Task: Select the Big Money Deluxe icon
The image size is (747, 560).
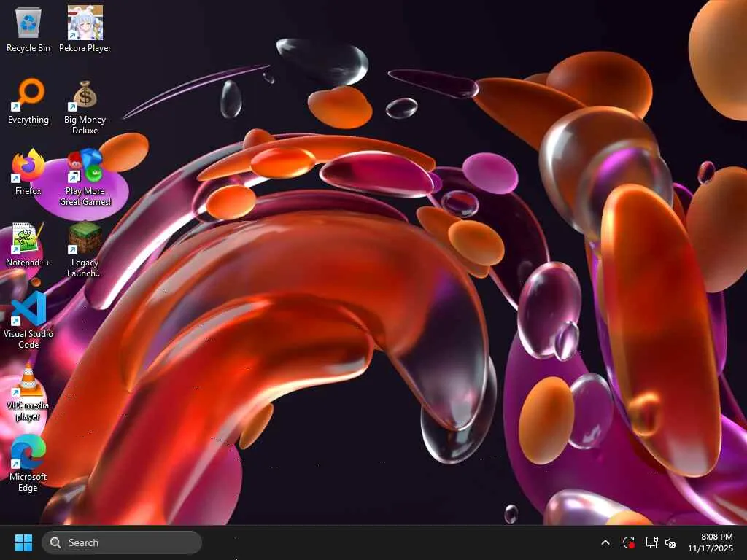Action: [x=85, y=106]
